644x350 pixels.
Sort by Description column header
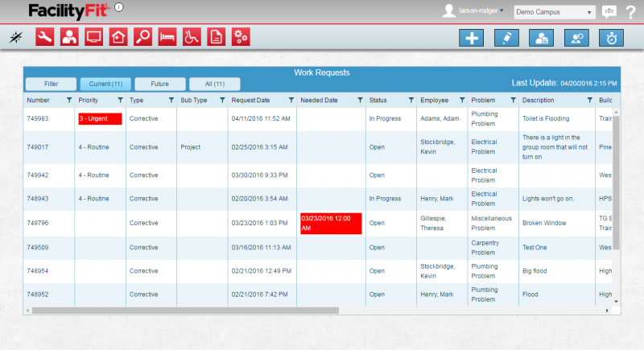(538, 100)
